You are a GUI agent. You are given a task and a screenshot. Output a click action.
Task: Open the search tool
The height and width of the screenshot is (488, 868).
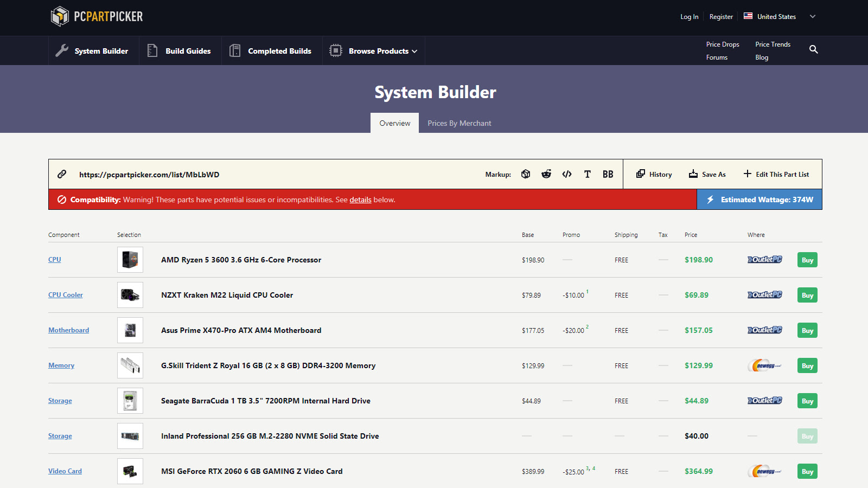(813, 49)
